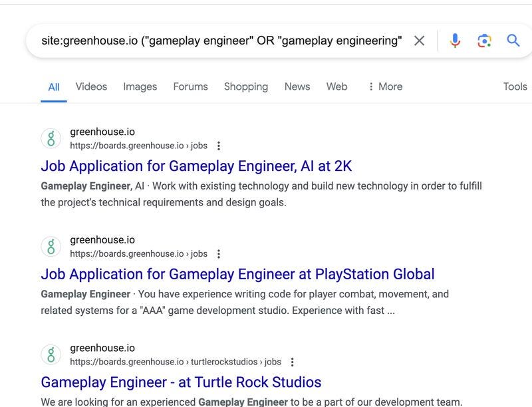The height and width of the screenshot is (407, 532).
Task: Open Job Application for Gameplay Engineer, AI at 2K
Action: tap(196, 166)
